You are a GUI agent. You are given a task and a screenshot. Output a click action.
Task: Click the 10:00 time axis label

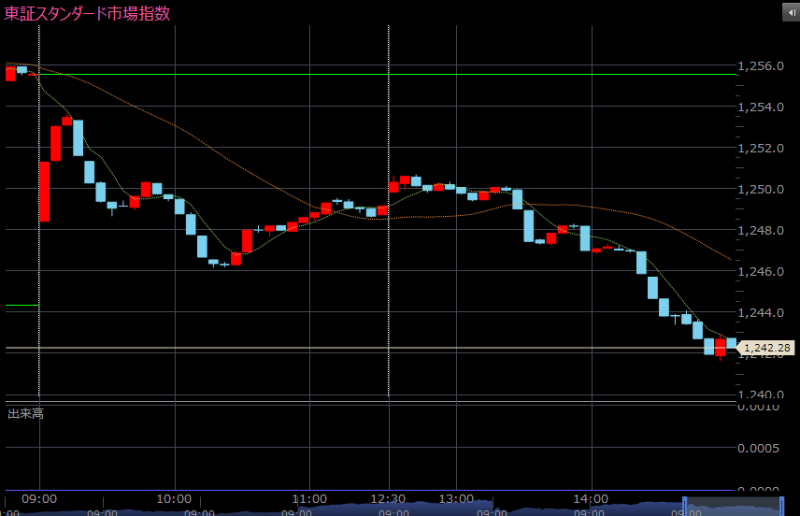[x=174, y=499]
